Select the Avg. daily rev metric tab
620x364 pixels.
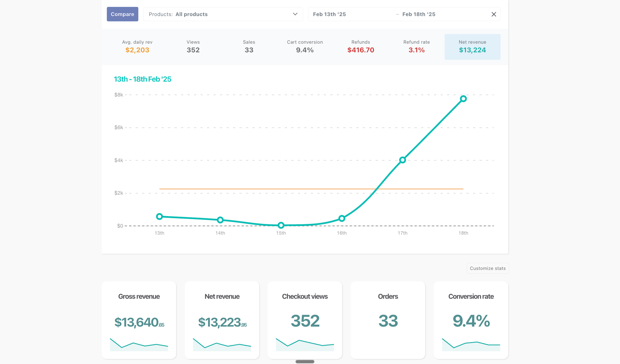(x=137, y=47)
